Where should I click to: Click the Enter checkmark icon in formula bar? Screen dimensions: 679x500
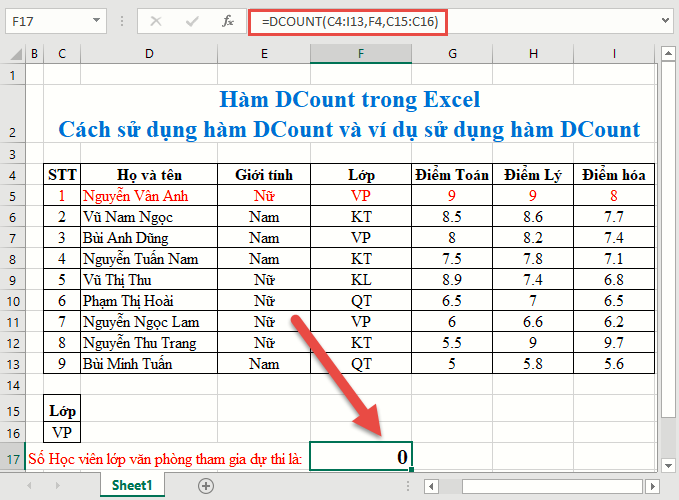pos(191,20)
